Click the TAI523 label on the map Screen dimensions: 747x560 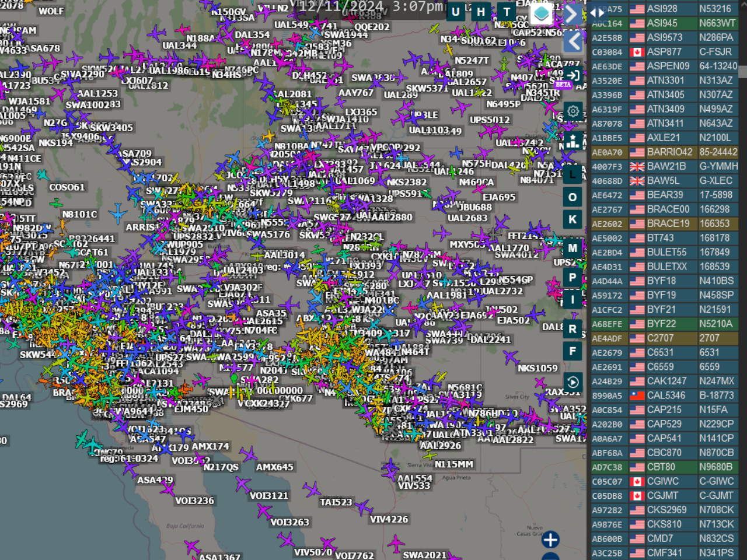tap(336, 502)
